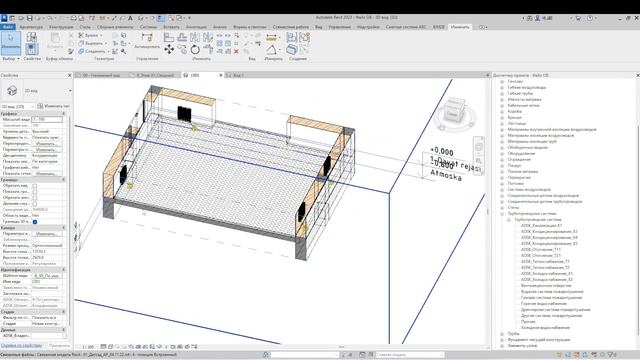Click the Соединить join geometry tool
Image resolution: width=640 pixels, height=360 pixels.
tap(93, 51)
